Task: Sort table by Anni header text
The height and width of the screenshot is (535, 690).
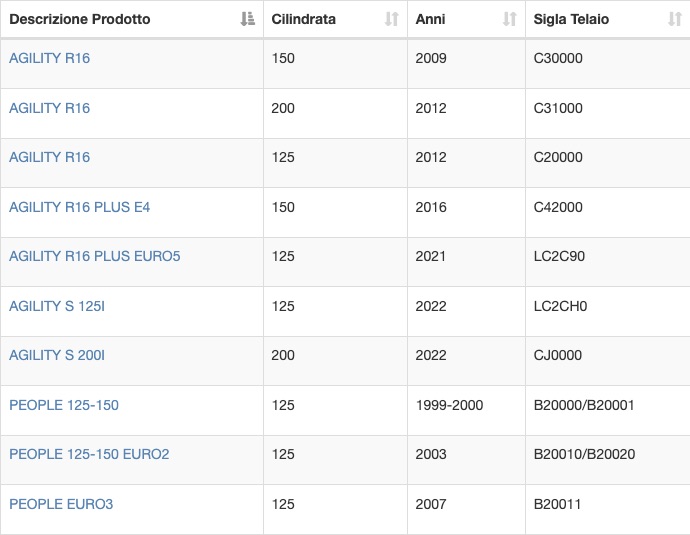Action: [x=430, y=19]
